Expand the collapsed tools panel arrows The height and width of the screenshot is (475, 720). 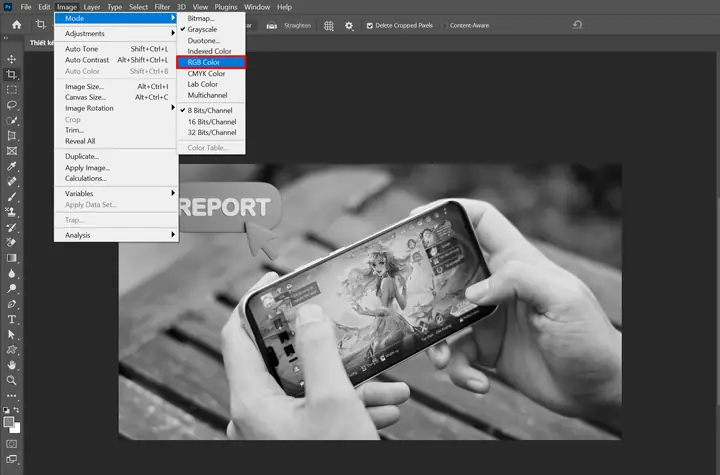point(6,38)
